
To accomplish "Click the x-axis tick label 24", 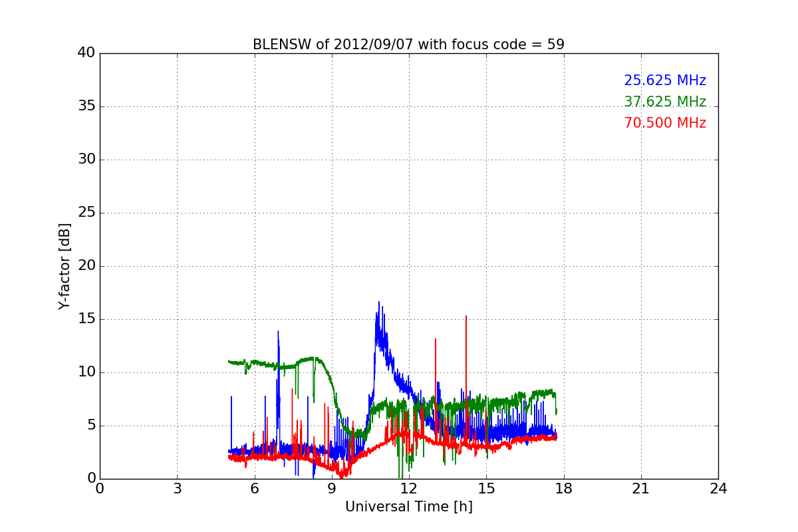I will (x=718, y=489).
